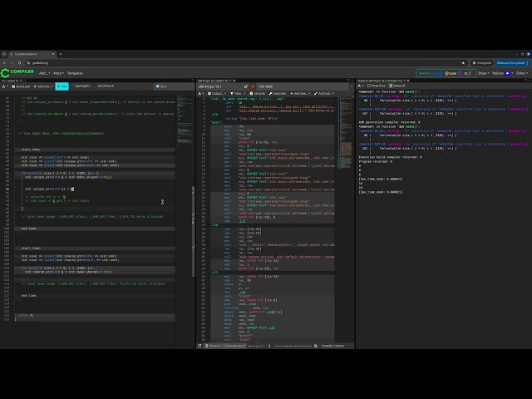Screen dimensions: 532x399
Task: Click the Incognito indicator
Action: [x=482, y=63]
